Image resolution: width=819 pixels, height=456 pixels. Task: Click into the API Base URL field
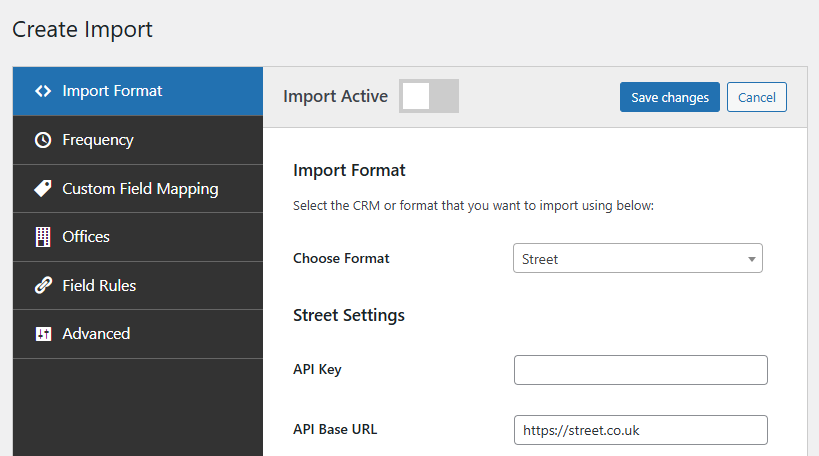640,430
